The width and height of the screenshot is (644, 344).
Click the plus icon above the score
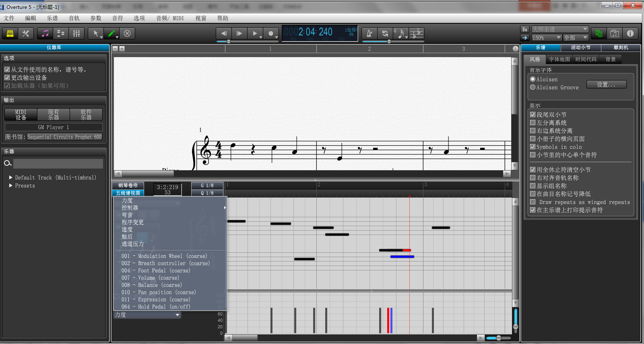click(x=122, y=49)
